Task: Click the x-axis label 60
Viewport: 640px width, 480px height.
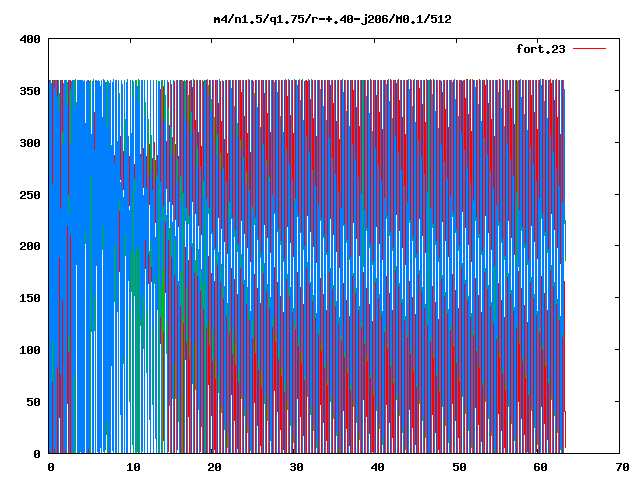Action: tap(541, 467)
